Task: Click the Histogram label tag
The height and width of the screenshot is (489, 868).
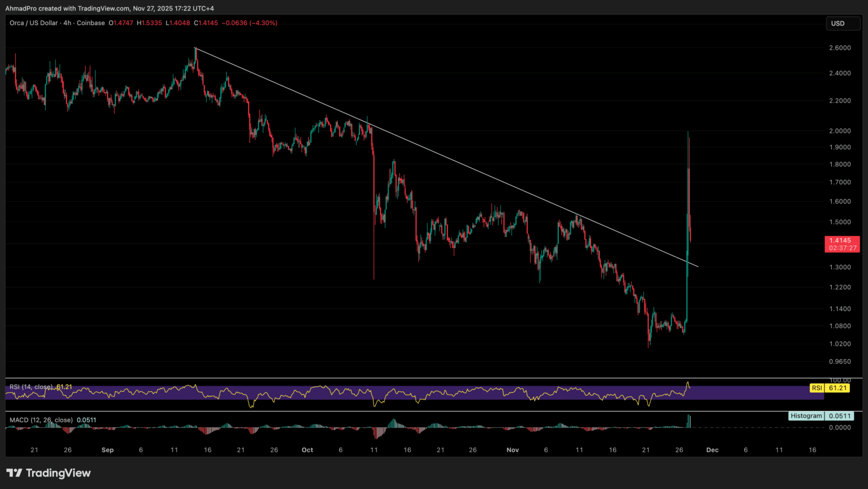Action: coord(806,416)
